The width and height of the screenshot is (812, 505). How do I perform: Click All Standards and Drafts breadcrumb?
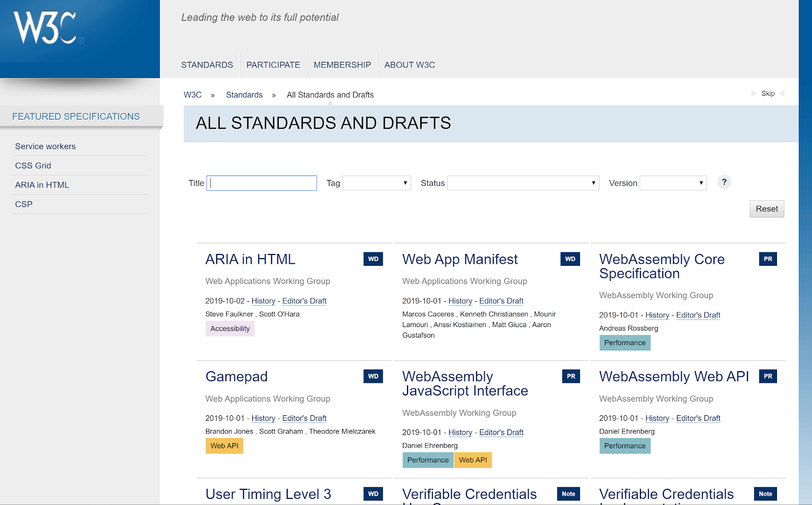pos(330,95)
